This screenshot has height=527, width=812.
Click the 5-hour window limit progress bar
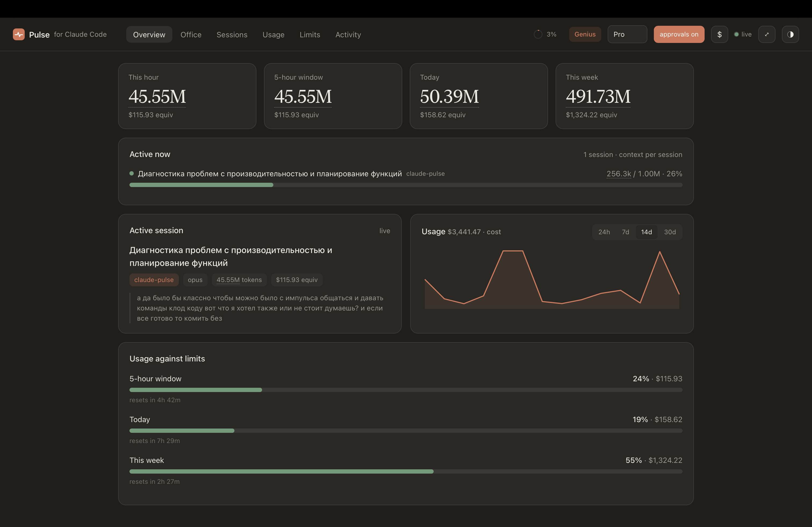pyautogui.click(x=406, y=390)
